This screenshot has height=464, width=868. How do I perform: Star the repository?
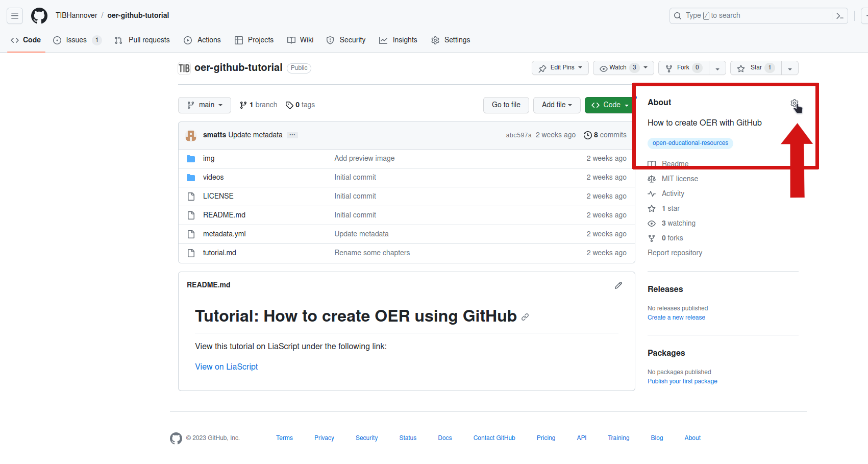[x=756, y=68]
